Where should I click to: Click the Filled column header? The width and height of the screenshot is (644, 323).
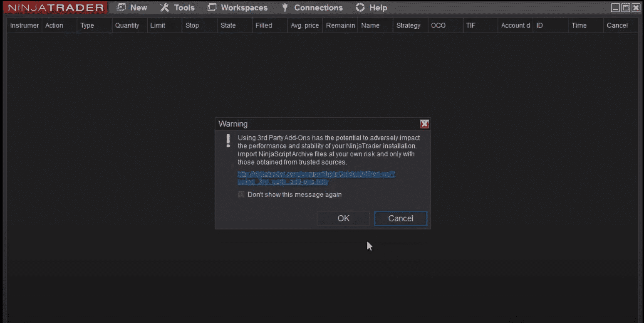point(270,25)
